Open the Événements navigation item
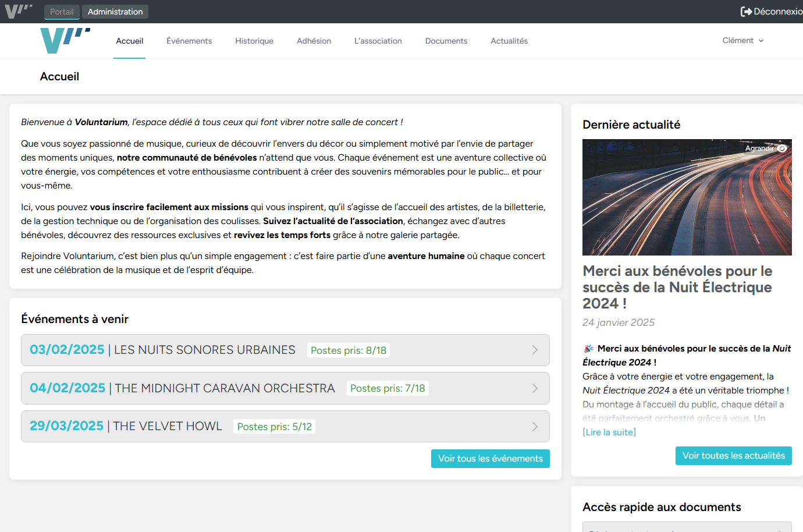 (x=189, y=41)
